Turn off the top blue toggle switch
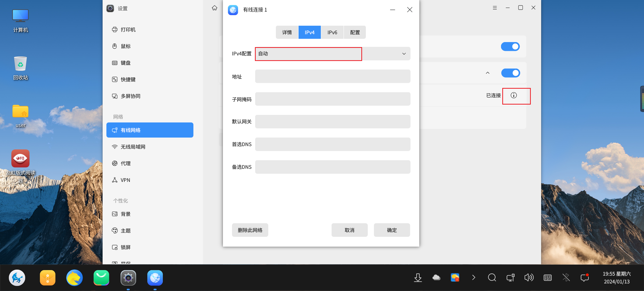Image resolution: width=644 pixels, height=291 pixels. point(510,47)
